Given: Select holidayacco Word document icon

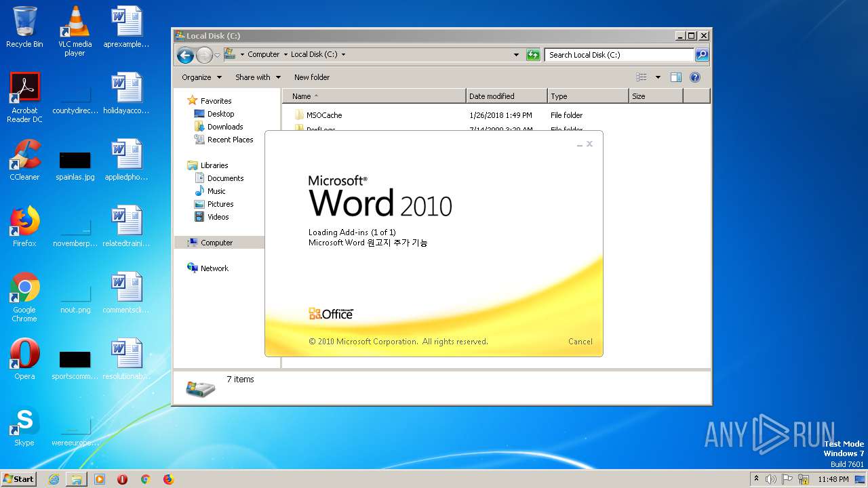Looking at the screenshot, I should pyautogui.click(x=126, y=94).
